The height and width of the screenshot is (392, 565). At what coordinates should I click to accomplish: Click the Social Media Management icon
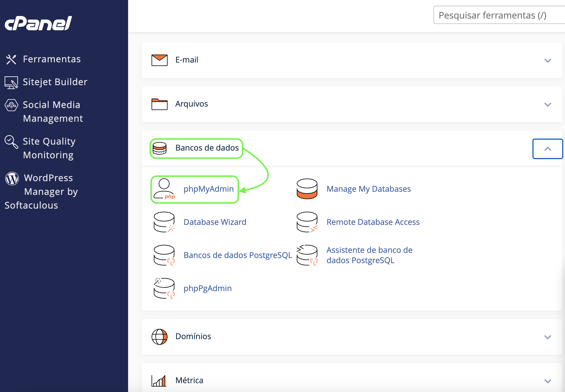coord(11,105)
